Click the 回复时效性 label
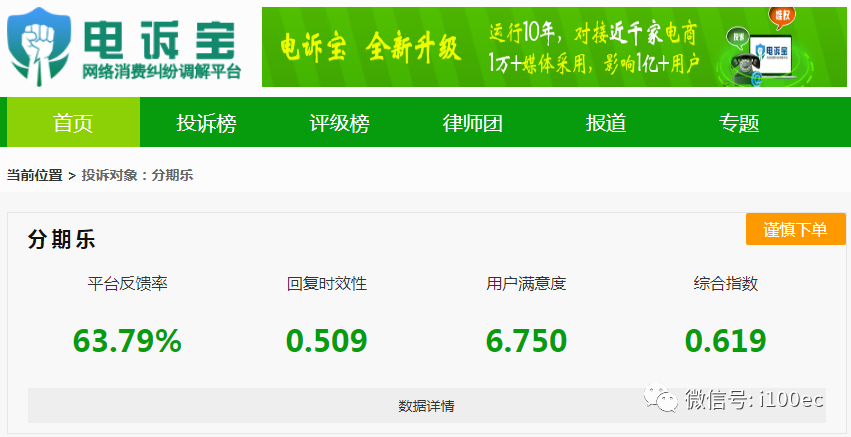This screenshot has height=437, width=851. coord(327,283)
